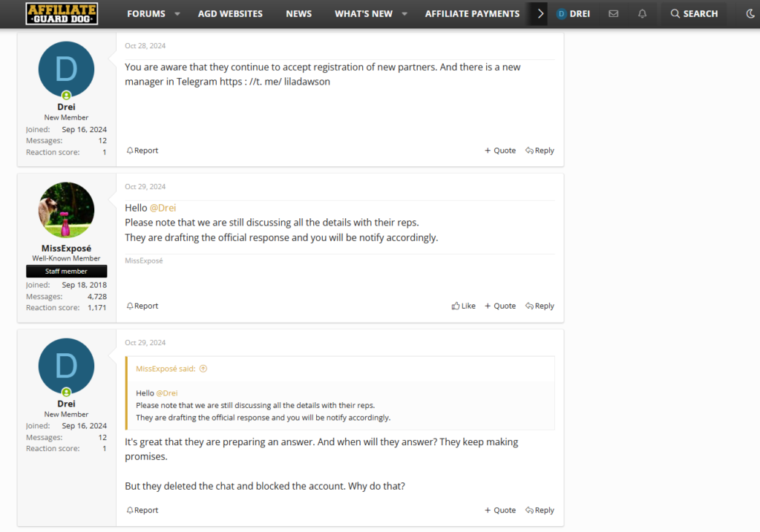The height and width of the screenshot is (532, 760).
Task: Report the first Drei post
Action: [x=142, y=151]
